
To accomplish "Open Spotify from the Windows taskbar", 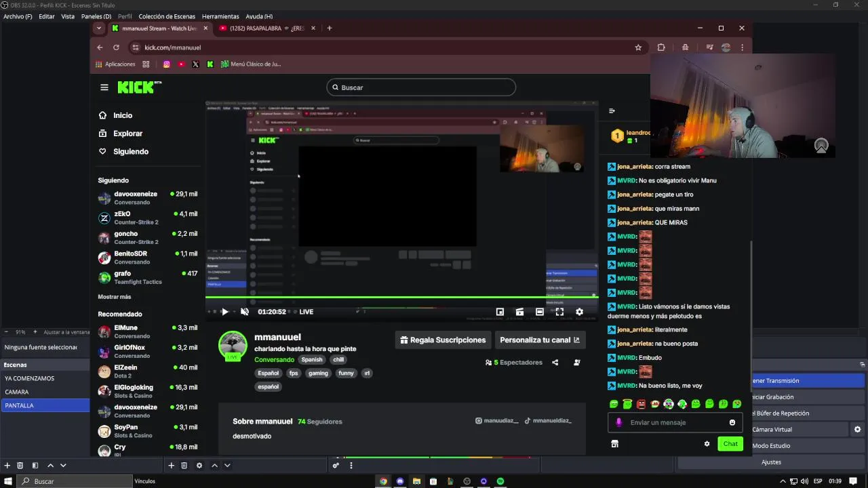I will [x=500, y=481].
